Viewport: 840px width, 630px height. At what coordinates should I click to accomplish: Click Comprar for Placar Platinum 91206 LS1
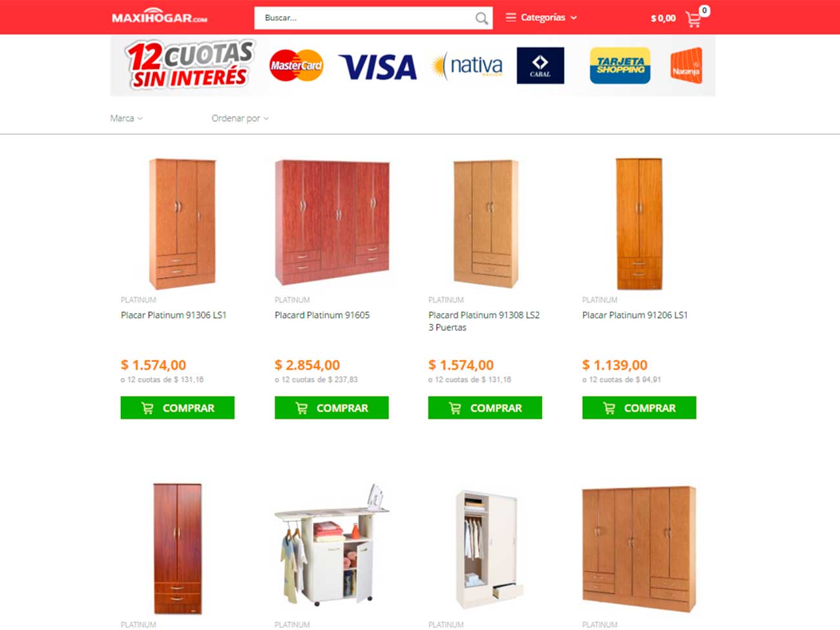coord(639,408)
